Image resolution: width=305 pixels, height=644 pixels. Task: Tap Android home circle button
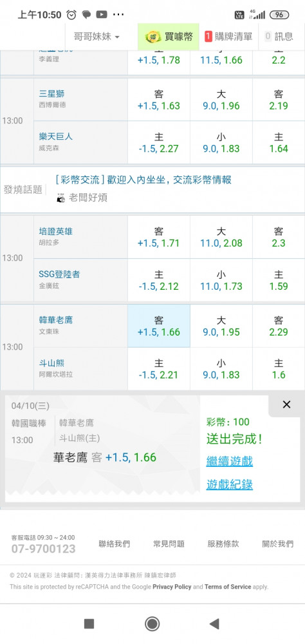152,624
